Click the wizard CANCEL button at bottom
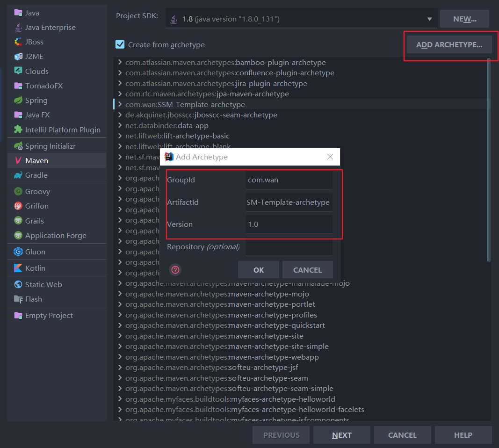 (x=402, y=435)
